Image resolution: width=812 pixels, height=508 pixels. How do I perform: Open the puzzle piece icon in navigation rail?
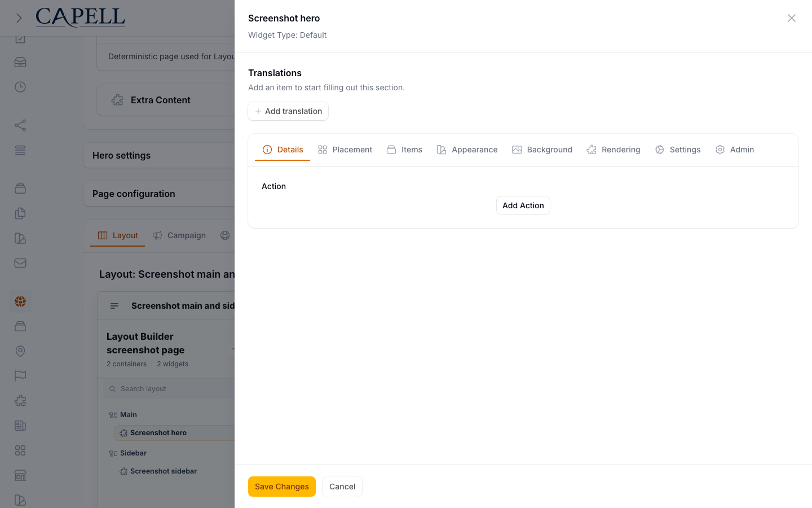20,401
